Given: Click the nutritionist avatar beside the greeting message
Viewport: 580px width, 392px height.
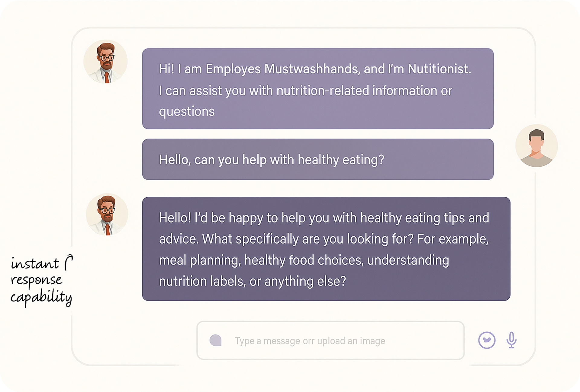Looking at the screenshot, I should pos(105,62).
